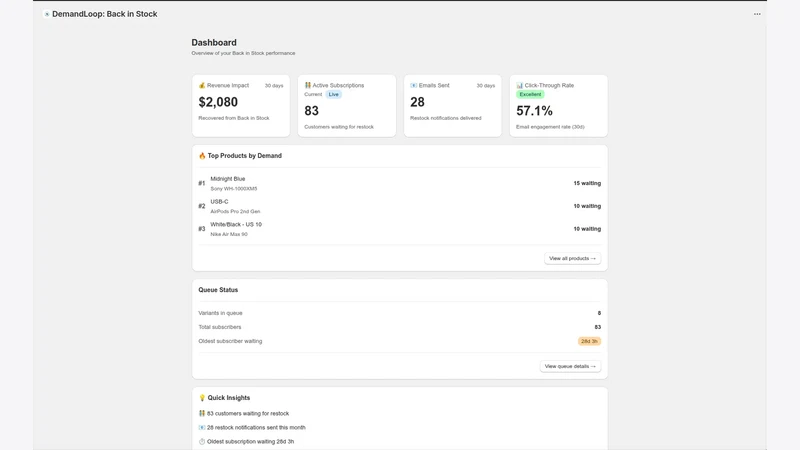Viewport: 800px width, 450px height.
Task: Click the clock icon next to Oldest subscription
Action: click(x=202, y=441)
